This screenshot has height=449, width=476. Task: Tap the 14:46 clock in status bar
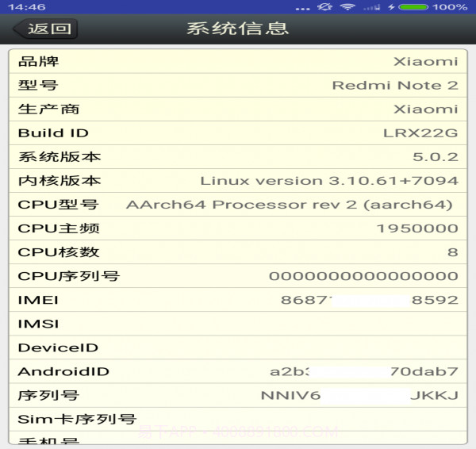28,7
